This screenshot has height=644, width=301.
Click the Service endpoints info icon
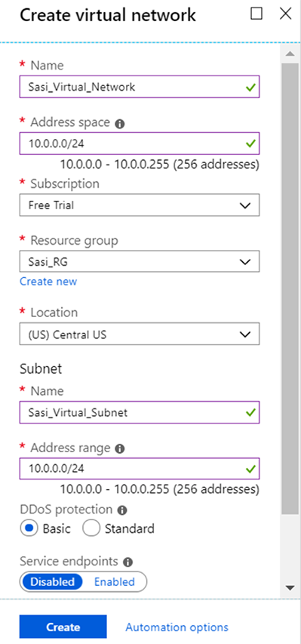coord(127,562)
